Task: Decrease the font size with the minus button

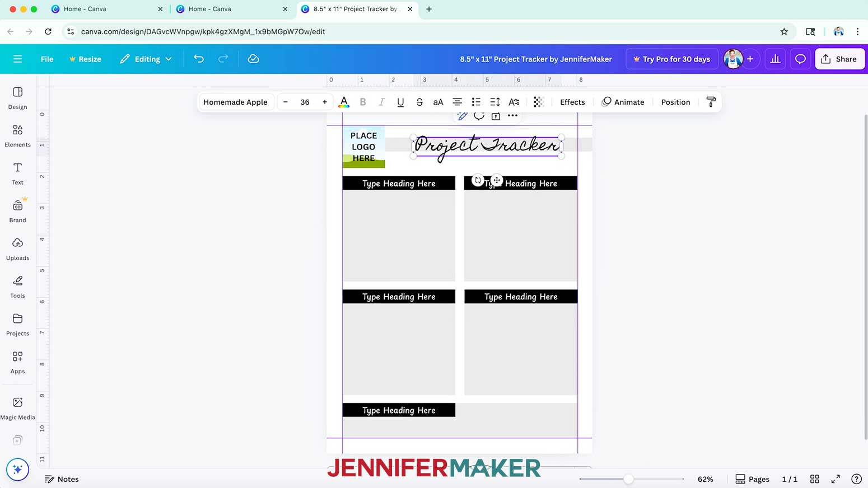Action: point(286,102)
